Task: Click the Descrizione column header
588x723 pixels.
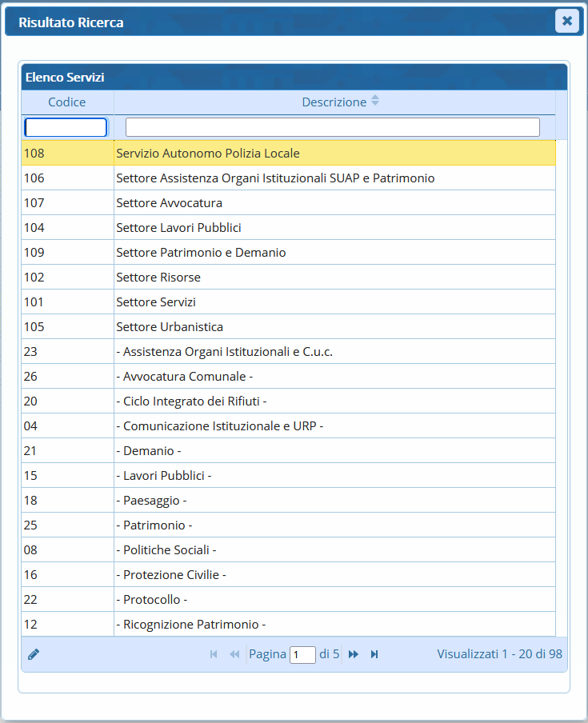Action: click(x=334, y=102)
